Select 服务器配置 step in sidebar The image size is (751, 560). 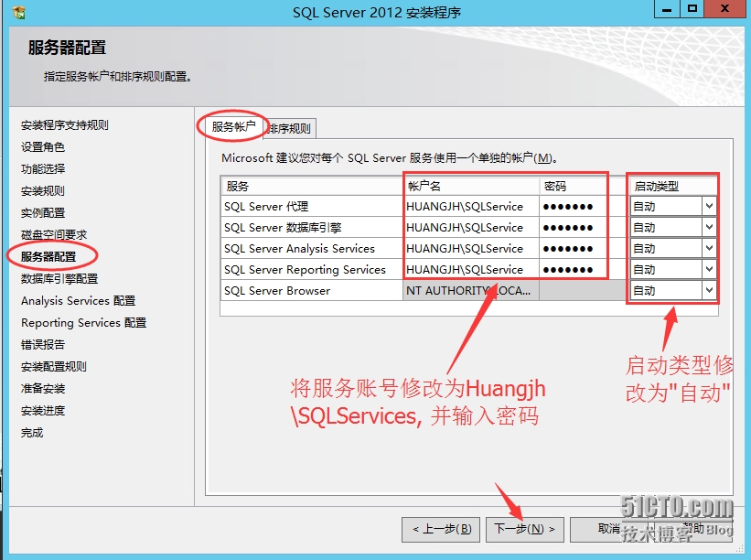click(x=48, y=257)
